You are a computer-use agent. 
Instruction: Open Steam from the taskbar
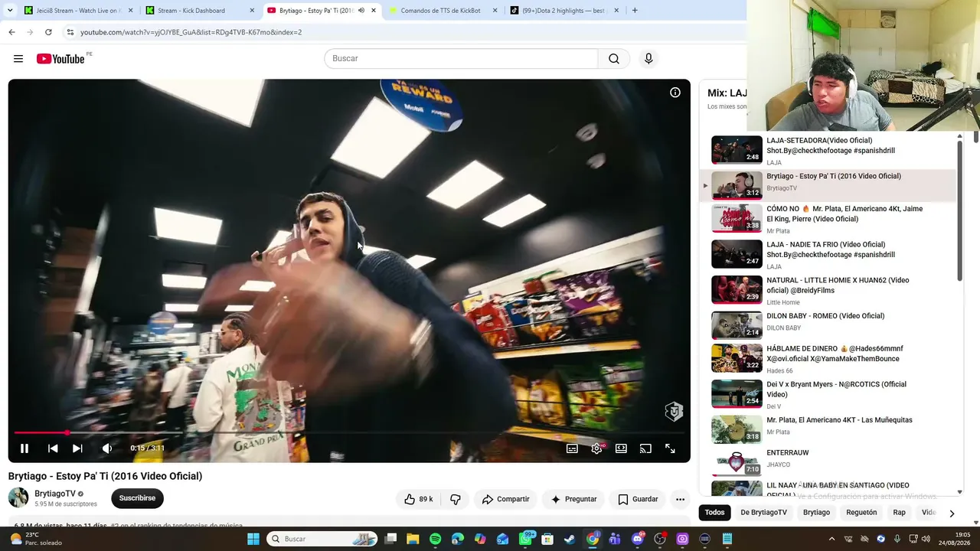click(x=570, y=539)
